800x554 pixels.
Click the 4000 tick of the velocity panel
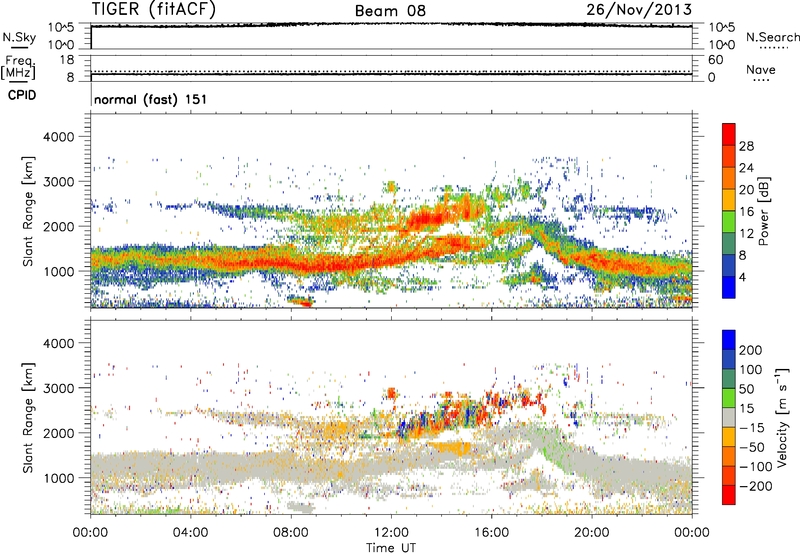[59, 343]
